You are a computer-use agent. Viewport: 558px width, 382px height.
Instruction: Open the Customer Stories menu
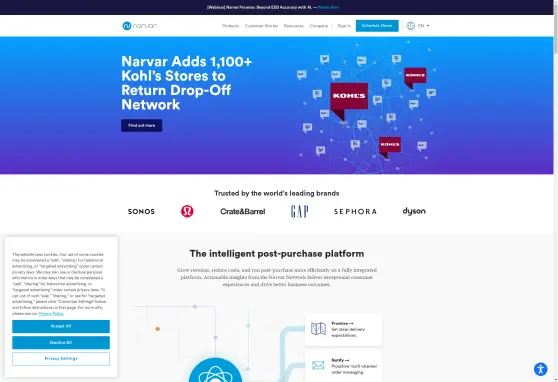coord(261,26)
